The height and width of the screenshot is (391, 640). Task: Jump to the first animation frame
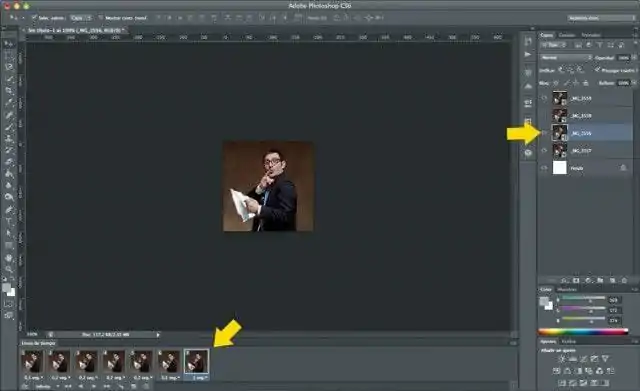coord(68,386)
